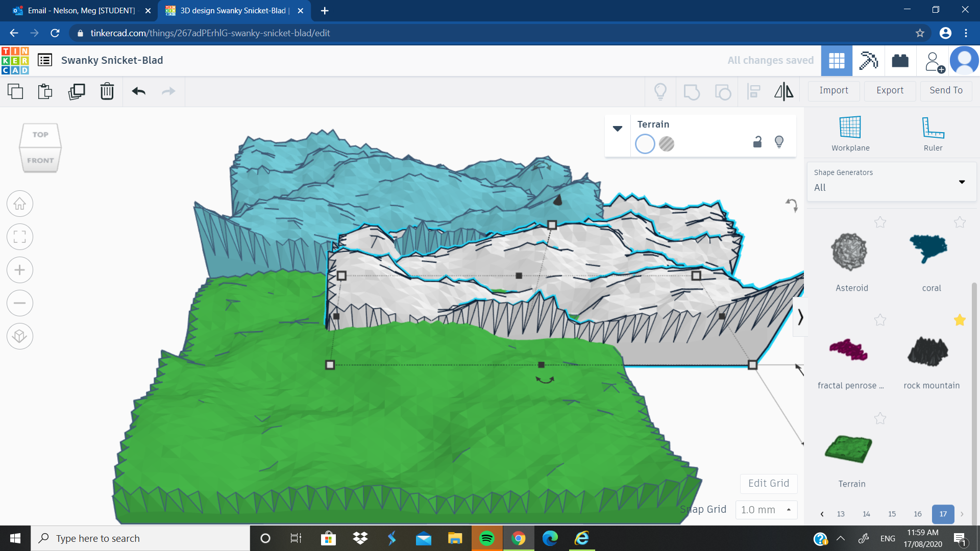
Task: Click the Fit view to selection icon
Action: [19, 237]
